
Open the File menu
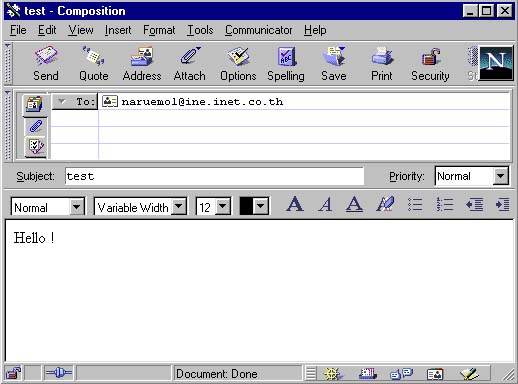(18, 30)
